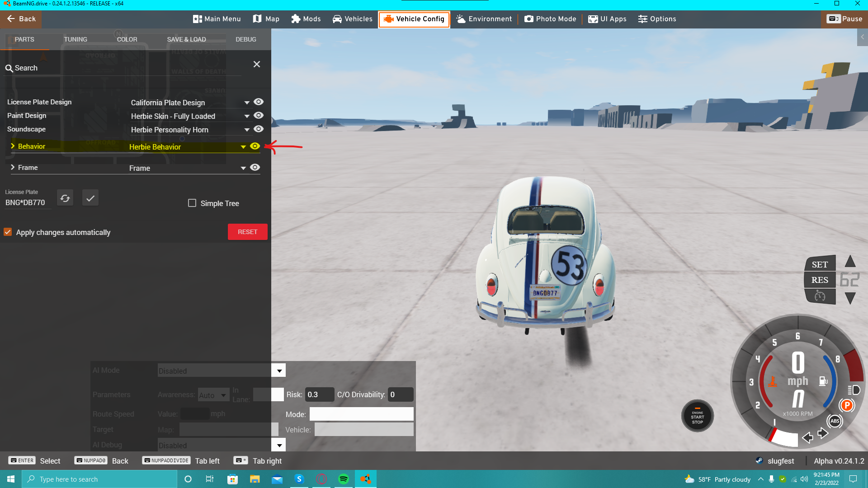Switch to the Debug tab
The width and height of the screenshot is (868, 488).
[246, 39]
